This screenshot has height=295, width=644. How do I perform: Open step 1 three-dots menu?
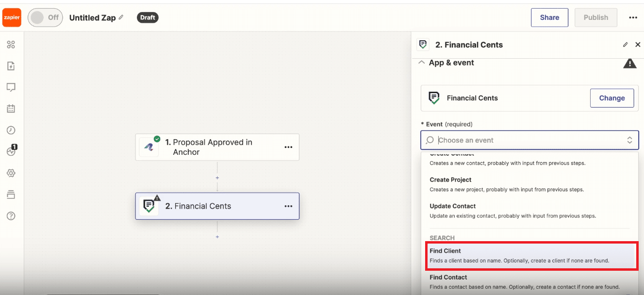(x=288, y=147)
